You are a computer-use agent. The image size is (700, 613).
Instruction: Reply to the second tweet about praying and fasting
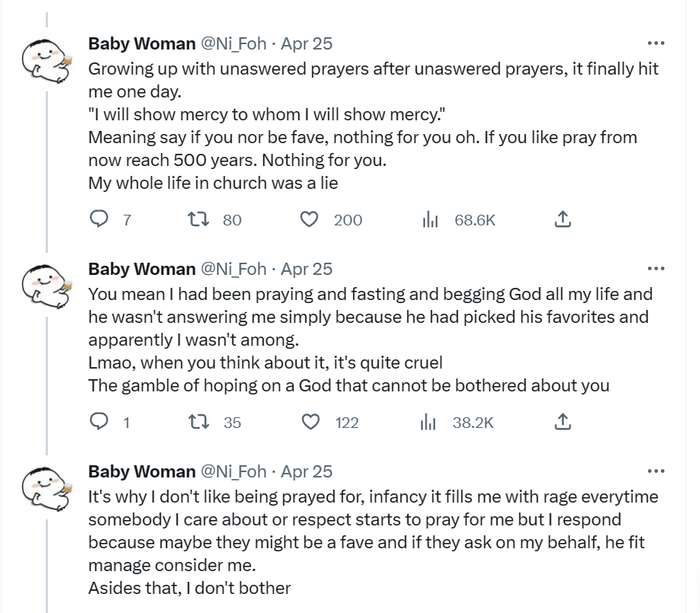[100, 422]
